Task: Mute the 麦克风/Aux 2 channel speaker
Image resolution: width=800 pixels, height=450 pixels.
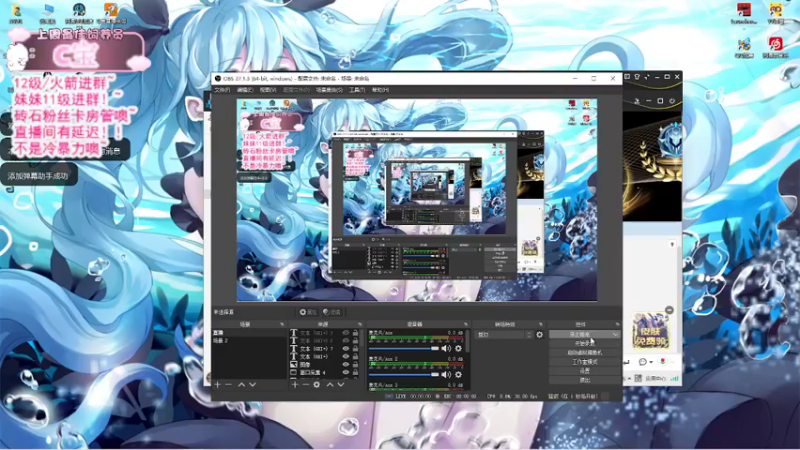Action: pos(446,374)
